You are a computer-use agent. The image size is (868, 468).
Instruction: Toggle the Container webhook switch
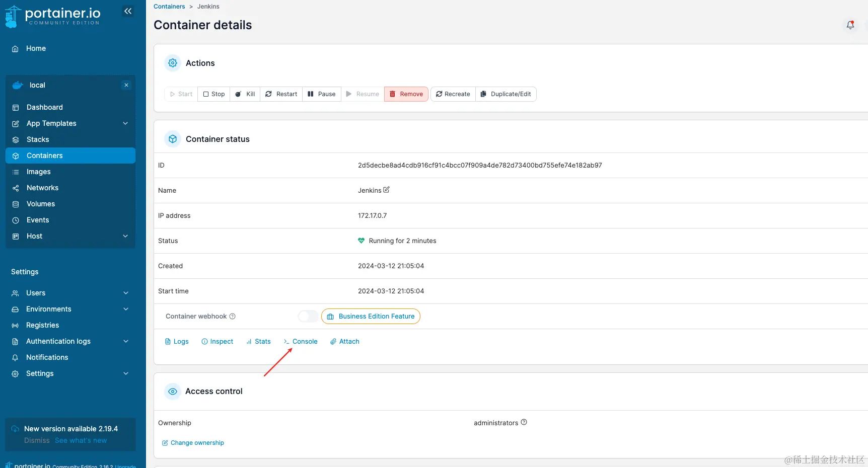(x=308, y=316)
